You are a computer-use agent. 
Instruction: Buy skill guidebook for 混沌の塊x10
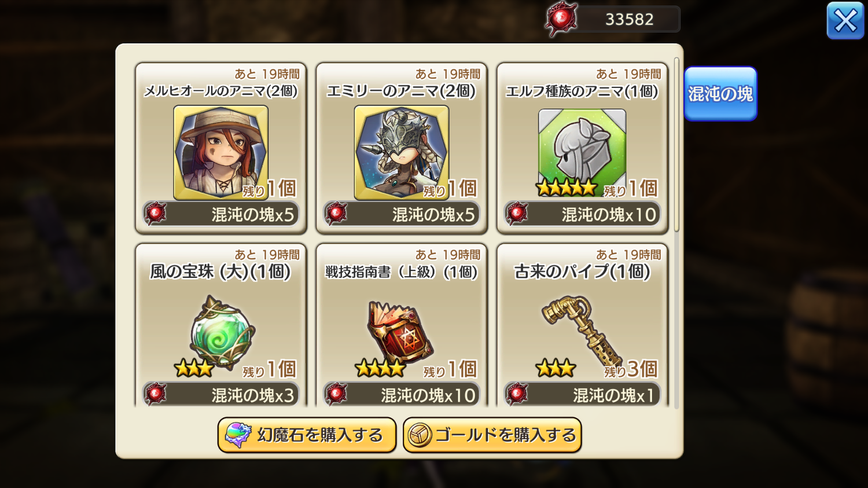(x=402, y=394)
